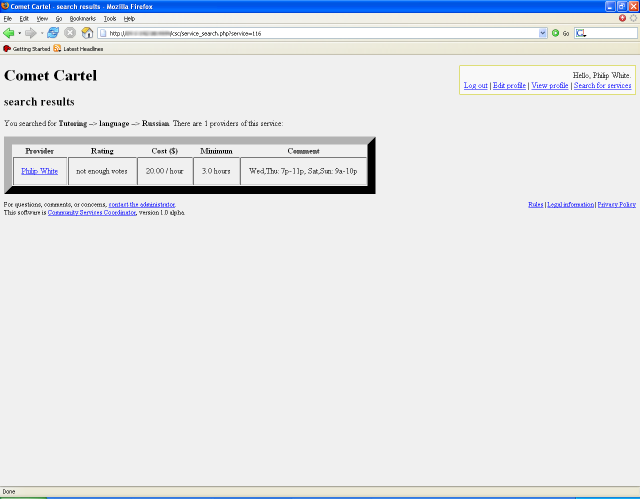The width and height of the screenshot is (640, 499).
Task: Click the Firefox icon in the title bar
Action: click(5, 6)
